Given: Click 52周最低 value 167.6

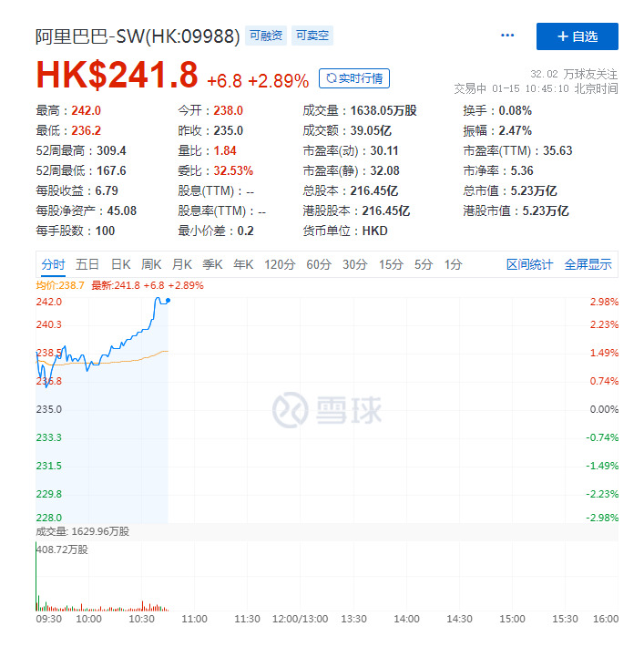Looking at the screenshot, I should (x=111, y=170).
